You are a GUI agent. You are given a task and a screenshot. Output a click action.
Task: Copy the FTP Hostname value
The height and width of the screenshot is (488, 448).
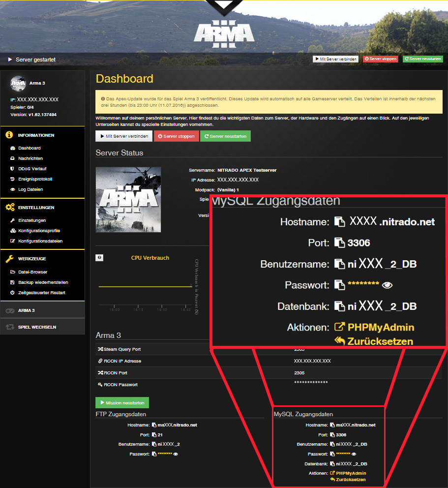pyautogui.click(x=154, y=425)
